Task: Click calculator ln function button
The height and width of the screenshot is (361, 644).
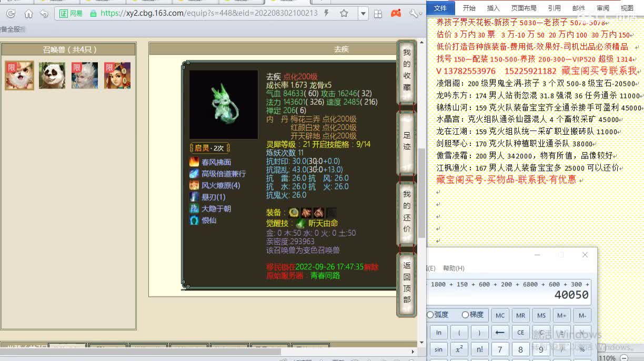Action: [x=438, y=333]
